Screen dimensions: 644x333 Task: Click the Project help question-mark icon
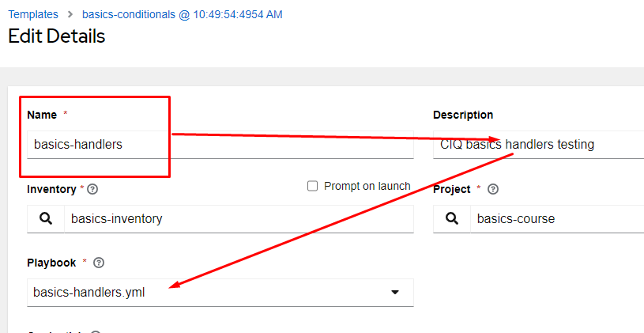pos(494,190)
